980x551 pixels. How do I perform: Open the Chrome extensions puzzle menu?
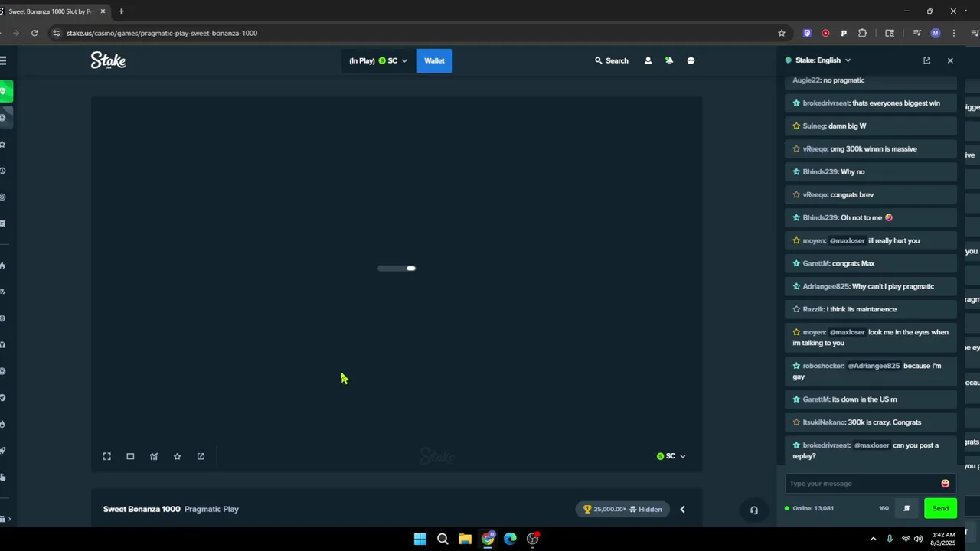pos(863,33)
